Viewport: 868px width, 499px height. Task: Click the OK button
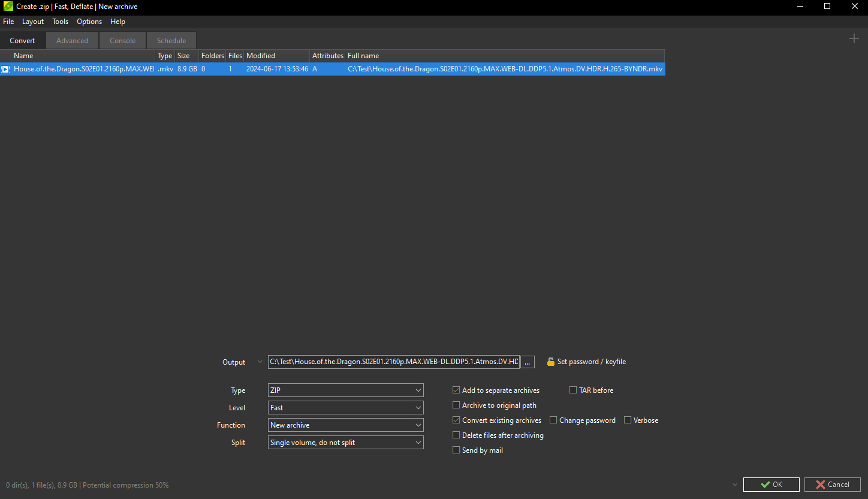(x=771, y=485)
